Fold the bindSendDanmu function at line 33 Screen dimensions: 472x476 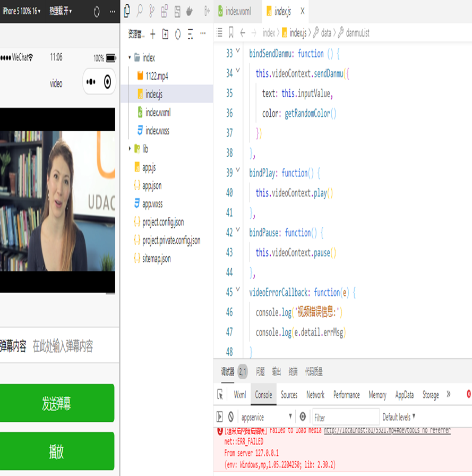tap(238, 50)
